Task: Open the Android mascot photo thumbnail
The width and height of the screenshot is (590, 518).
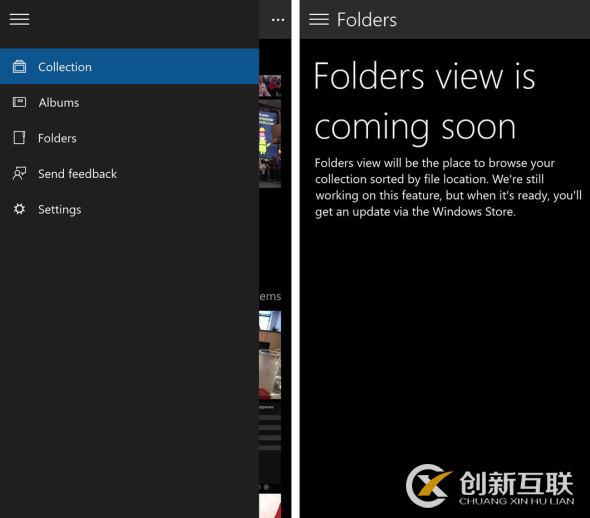Action: 270,143
